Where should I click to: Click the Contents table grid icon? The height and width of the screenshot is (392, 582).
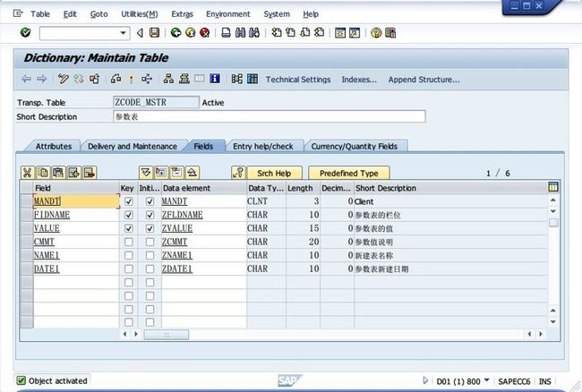click(x=252, y=79)
